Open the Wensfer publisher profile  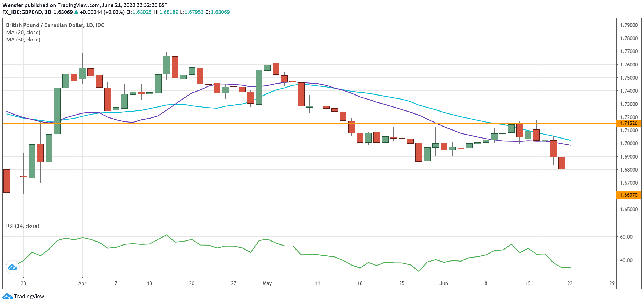13,5
